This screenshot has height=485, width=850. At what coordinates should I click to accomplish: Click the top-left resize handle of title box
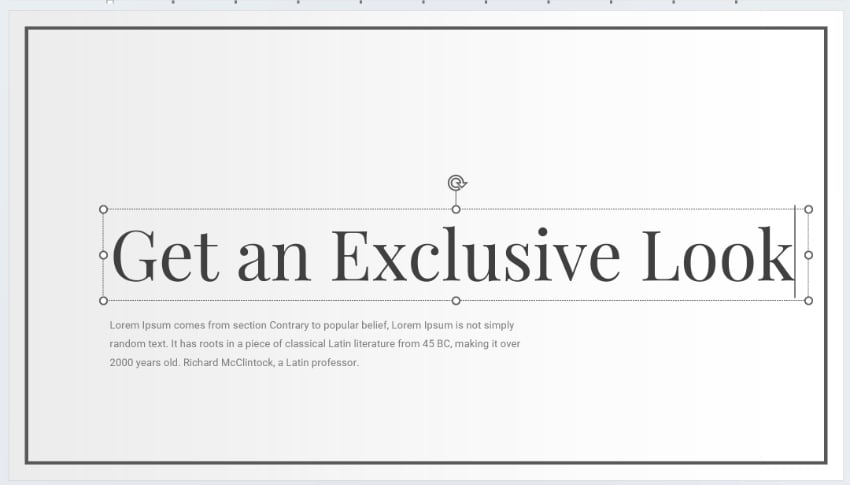pos(103,209)
